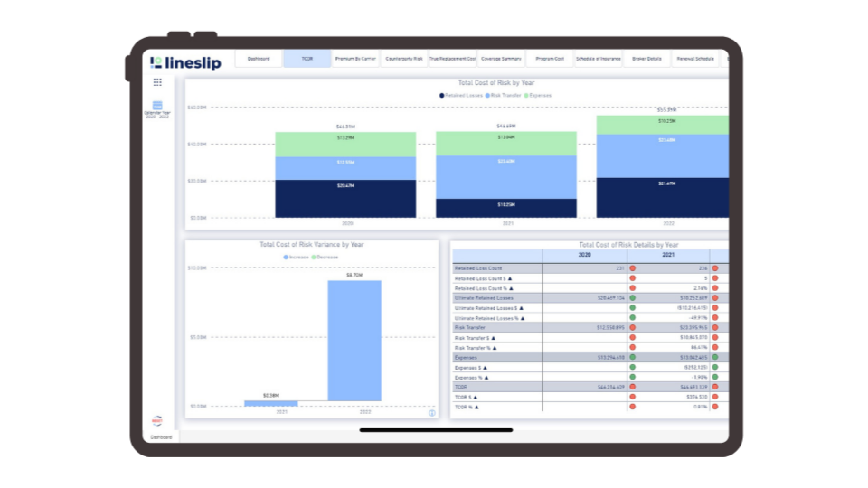Click 2020 green dot in Expenses row
The height and width of the screenshot is (488, 868).
coord(632,358)
